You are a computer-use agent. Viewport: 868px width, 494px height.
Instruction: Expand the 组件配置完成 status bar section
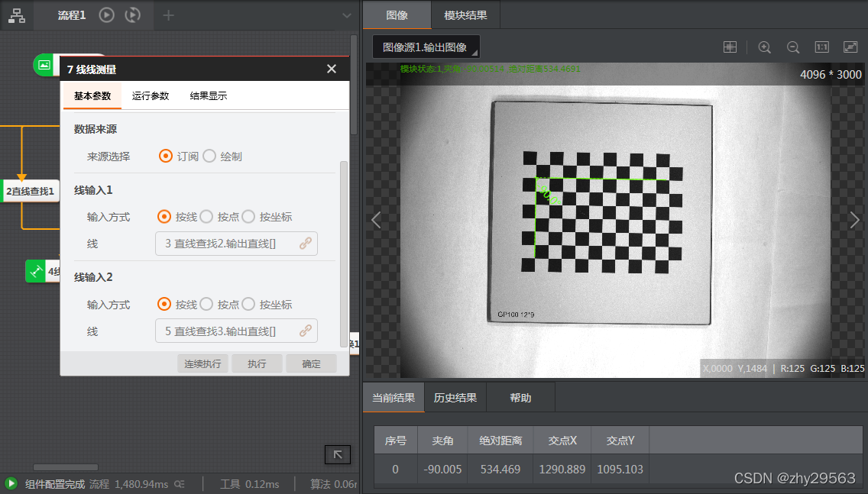[x=13, y=483]
